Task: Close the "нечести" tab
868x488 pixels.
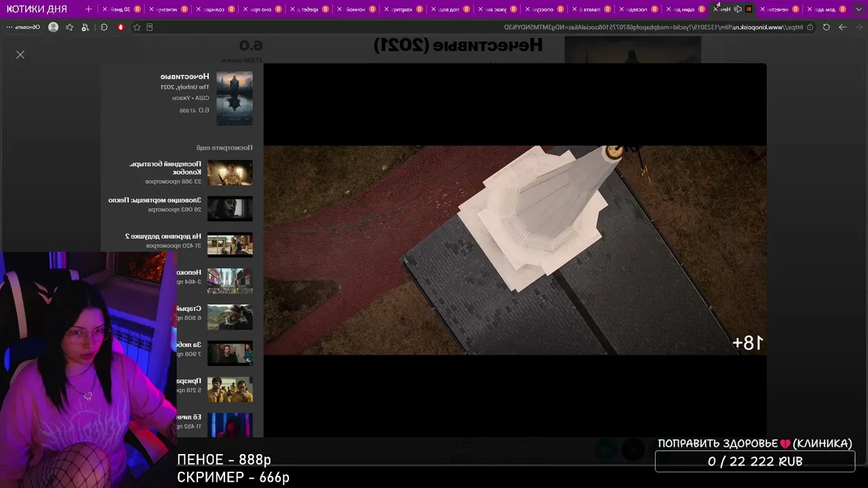Action: click(763, 9)
